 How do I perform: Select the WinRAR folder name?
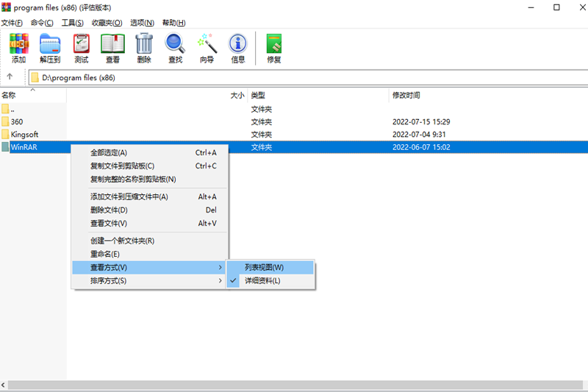click(24, 147)
